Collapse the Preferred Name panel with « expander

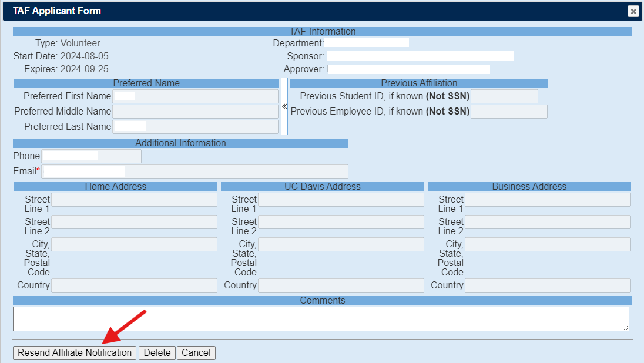pos(284,106)
